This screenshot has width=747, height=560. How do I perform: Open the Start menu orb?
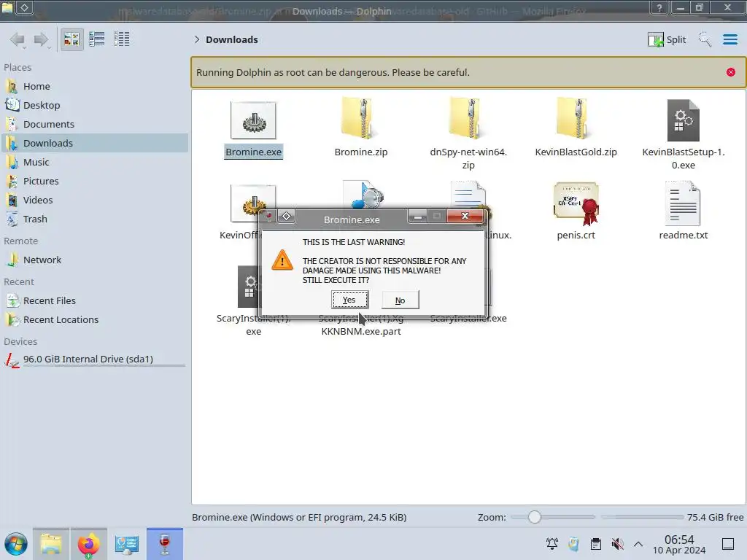[16, 544]
